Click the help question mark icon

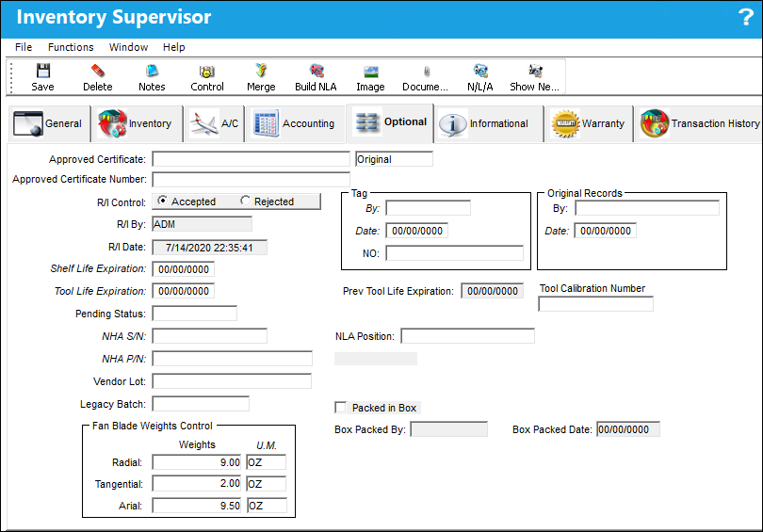pyautogui.click(x=745, y=17)
